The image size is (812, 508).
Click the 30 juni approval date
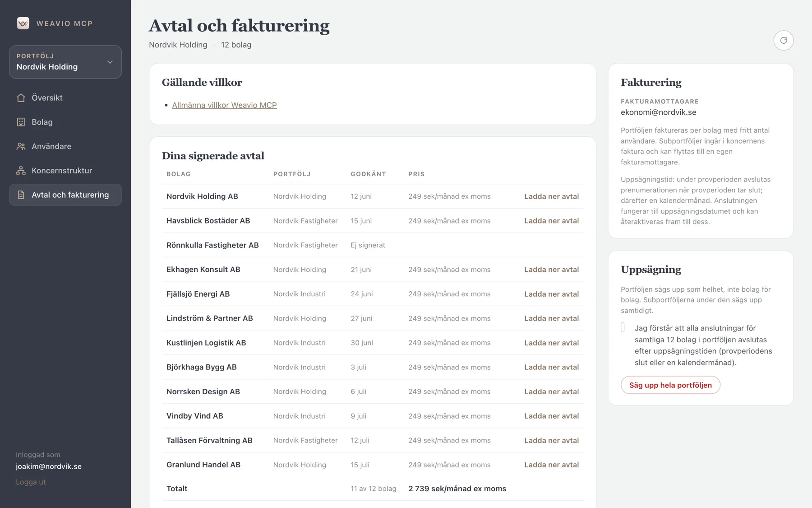[x=362, y=343]
